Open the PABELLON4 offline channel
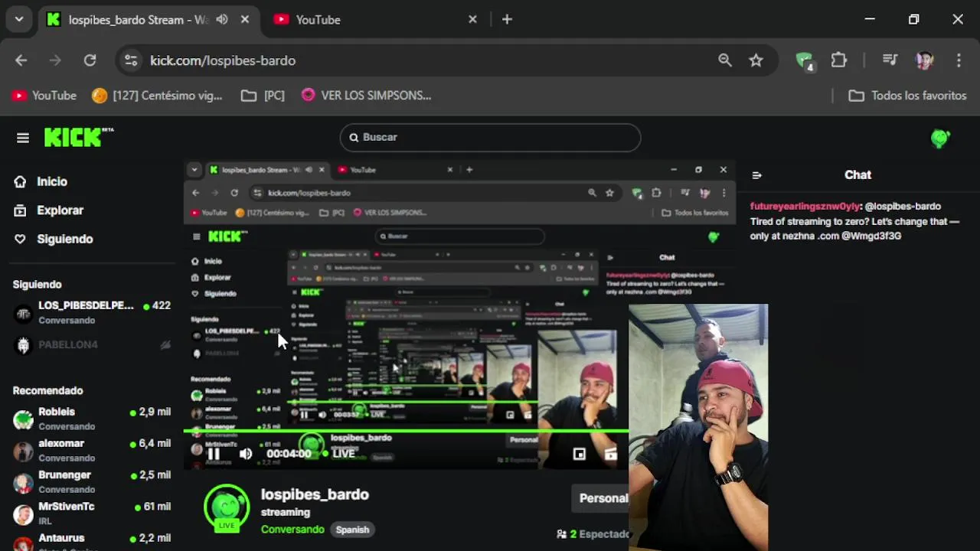Image resolution: width=980 pixels, height=551 pixels. pyautogui.click(x=92, y=345)
